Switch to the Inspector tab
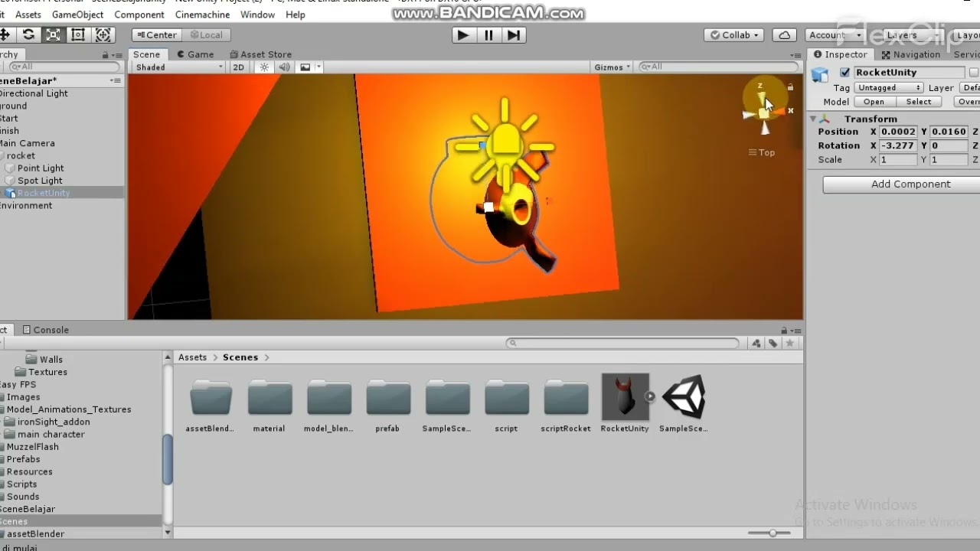Screen dimensions: 980x551 841,54
